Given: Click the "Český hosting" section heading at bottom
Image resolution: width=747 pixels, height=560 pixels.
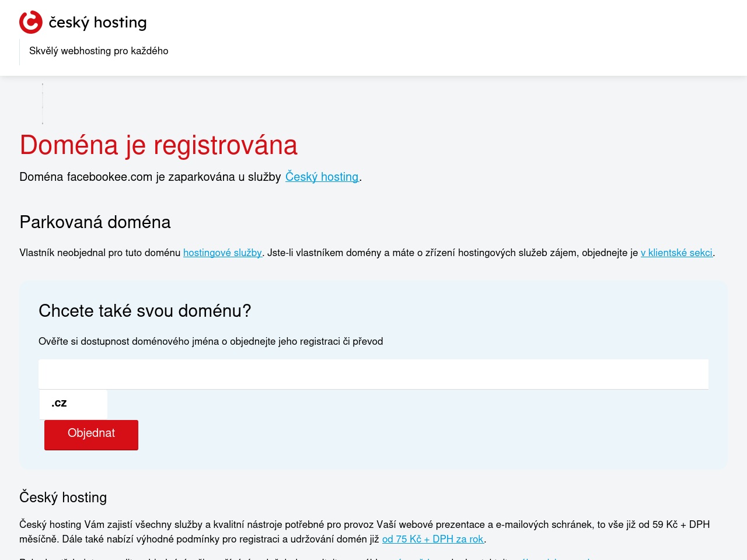Looking at the screenshot, I should (x=63, y=498).
